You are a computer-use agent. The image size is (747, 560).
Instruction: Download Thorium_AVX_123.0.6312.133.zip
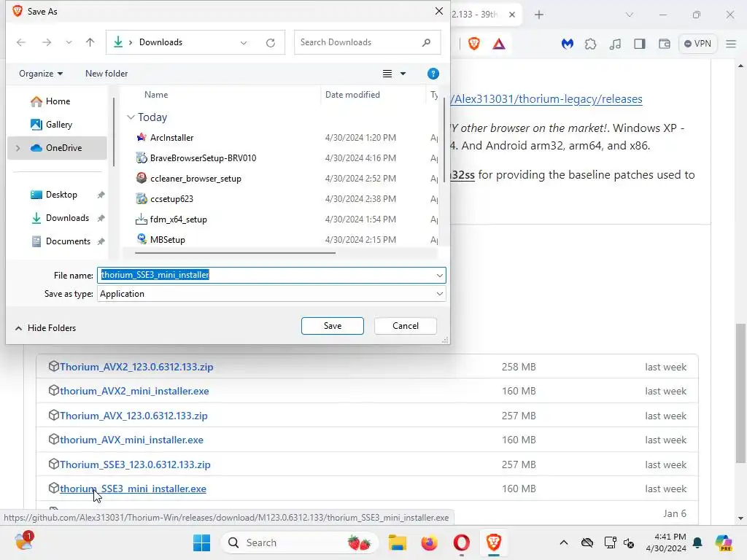coord(133,416)
